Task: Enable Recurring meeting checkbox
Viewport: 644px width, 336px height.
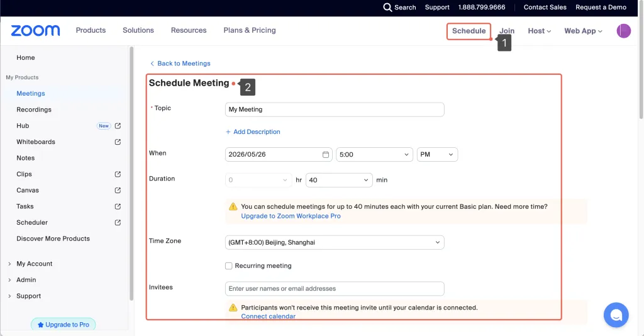Action: coord(229,266)
